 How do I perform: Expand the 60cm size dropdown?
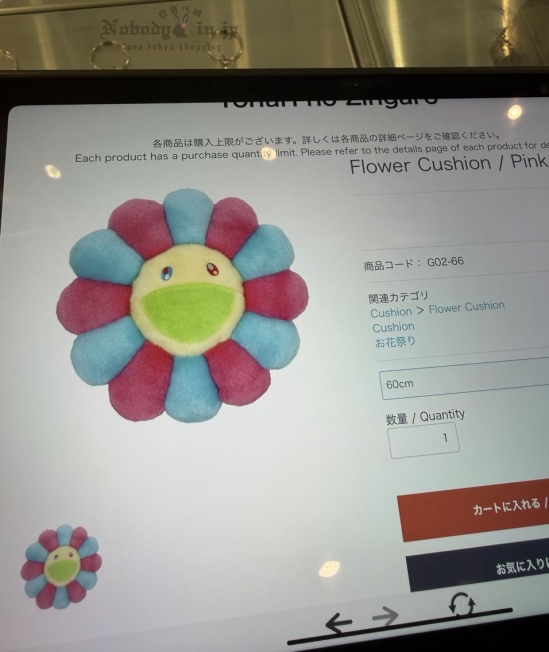click(464, 381)
